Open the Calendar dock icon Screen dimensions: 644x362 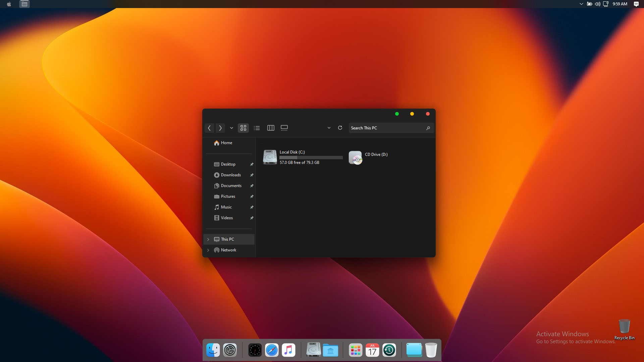pyautogui.click(x=372, y=350)
